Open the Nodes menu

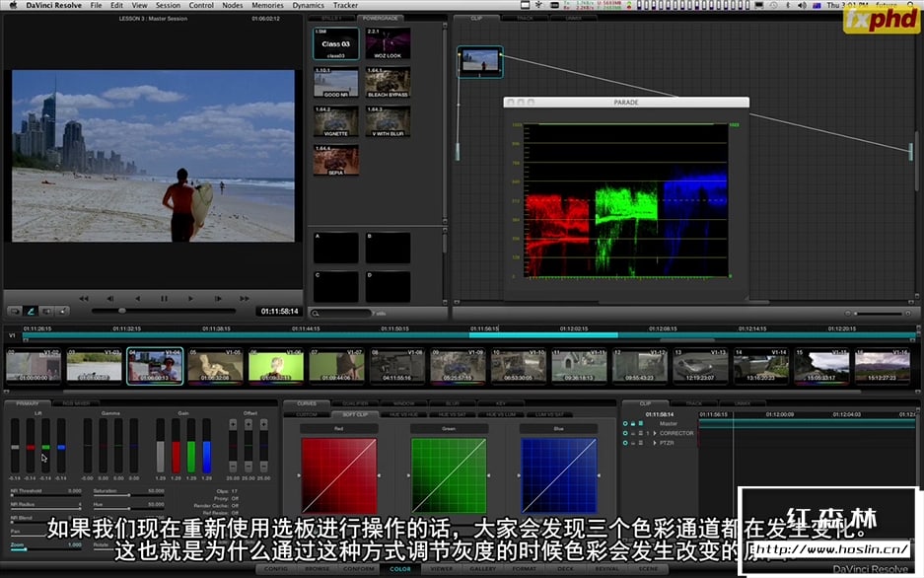232,5
